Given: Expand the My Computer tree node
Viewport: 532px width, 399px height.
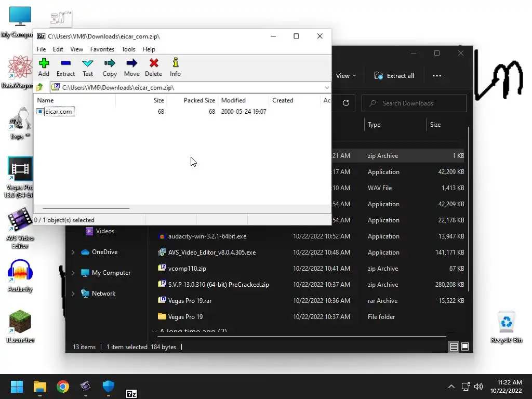Looking at the screenshot, I should [73, 273].
